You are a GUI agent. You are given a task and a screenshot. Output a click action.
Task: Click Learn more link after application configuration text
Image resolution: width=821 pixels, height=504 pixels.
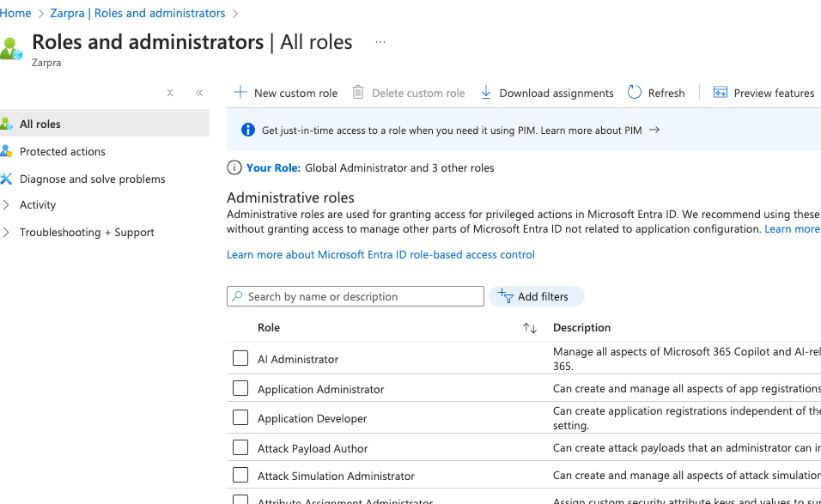792,228
